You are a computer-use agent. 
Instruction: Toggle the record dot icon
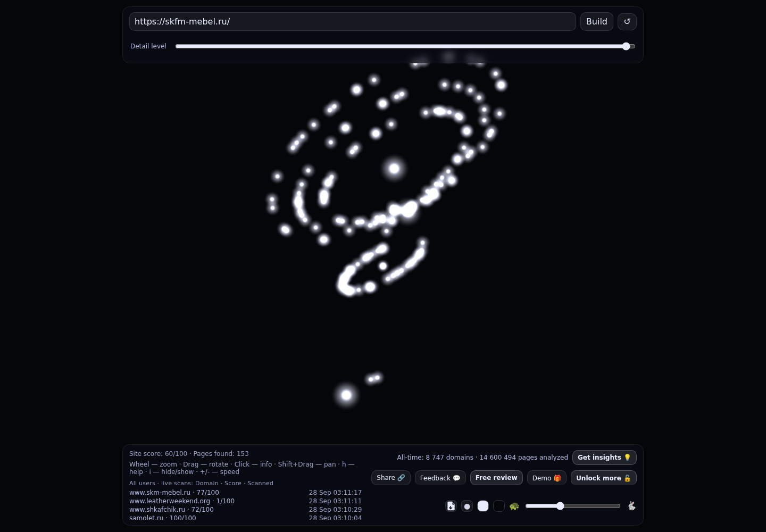pyautogui.click(x=467, y=506)
